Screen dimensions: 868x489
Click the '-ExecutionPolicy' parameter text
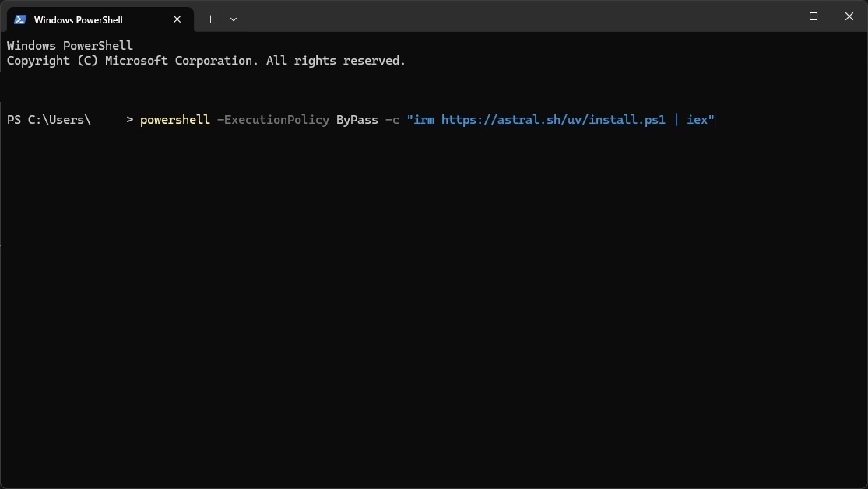[x=273, y=120]
